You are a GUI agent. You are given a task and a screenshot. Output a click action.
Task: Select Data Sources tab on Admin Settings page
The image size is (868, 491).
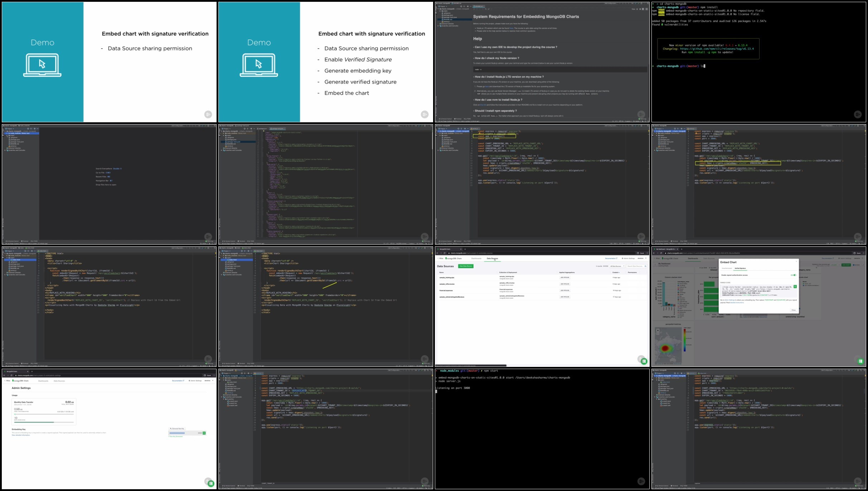[x=59, y=381]
